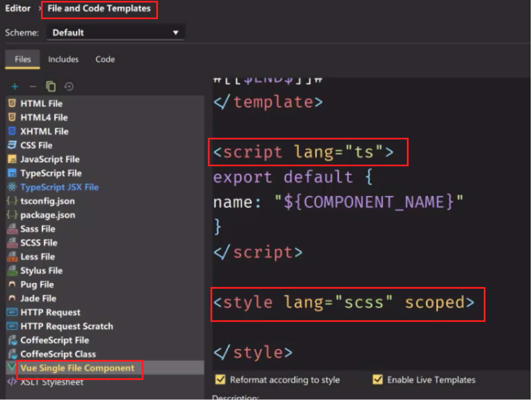532x400 pixels.
Task: Select HTTP Request Scratch template name
Action: tap(67, 326)
